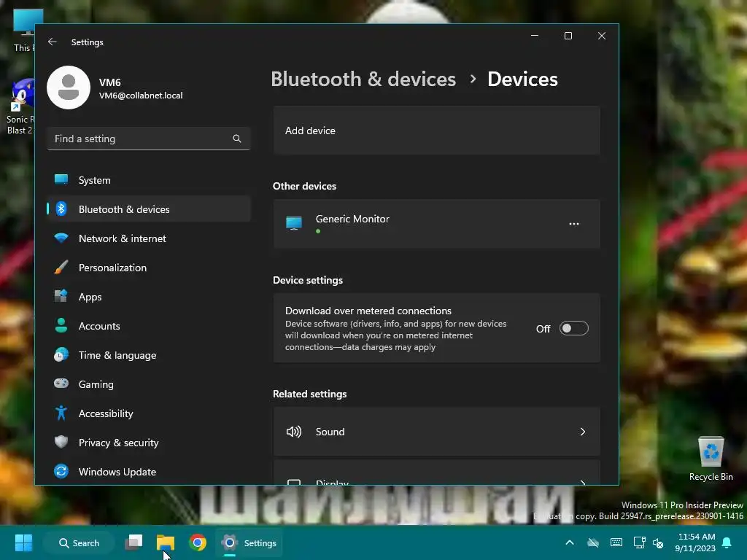Click the notification bell icon
Viewport: 747px width, 560px height.
[727, 542]
